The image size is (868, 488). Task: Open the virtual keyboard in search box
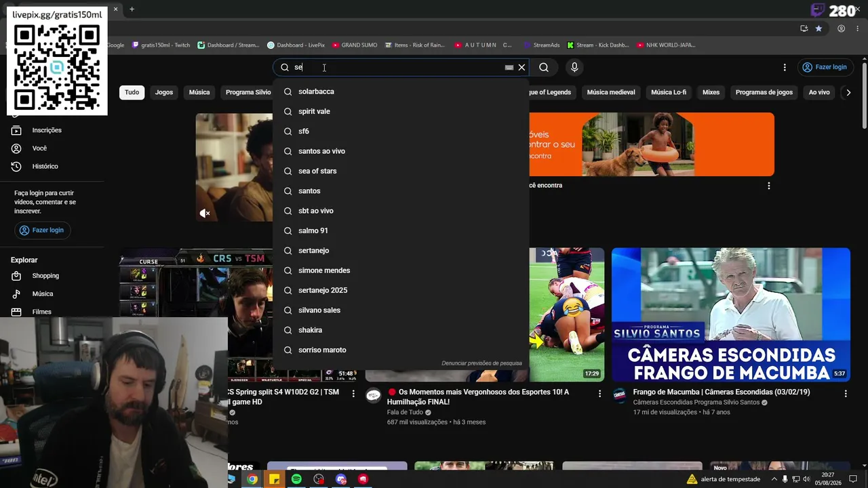click(x=509, y=67)
